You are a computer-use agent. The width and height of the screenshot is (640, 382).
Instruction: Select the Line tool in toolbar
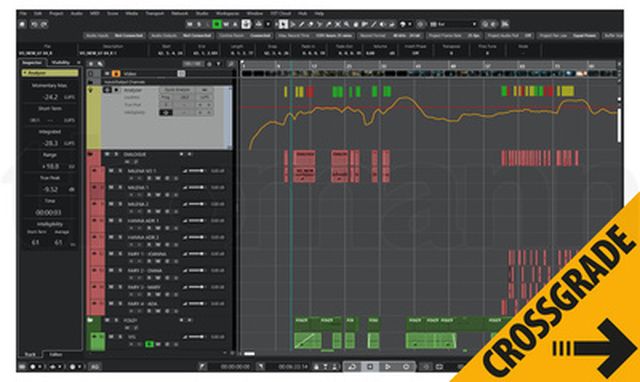pos(373,24)
